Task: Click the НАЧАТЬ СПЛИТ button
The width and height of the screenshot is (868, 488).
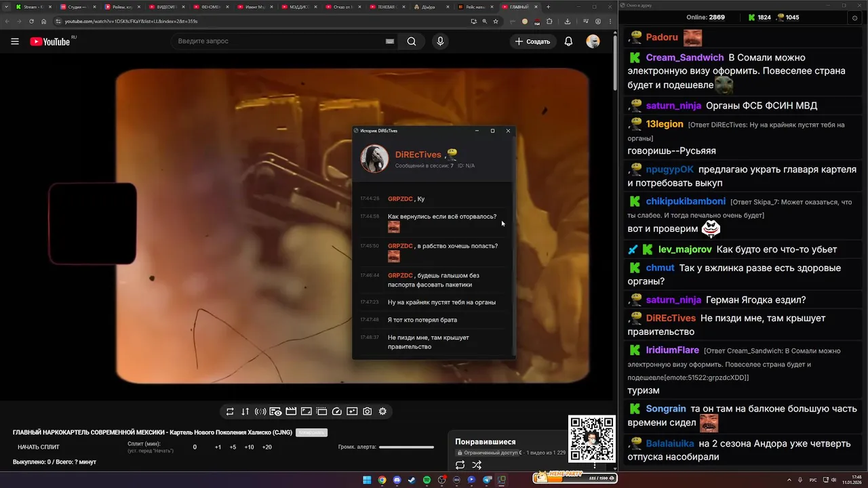Action: point(39,447)
